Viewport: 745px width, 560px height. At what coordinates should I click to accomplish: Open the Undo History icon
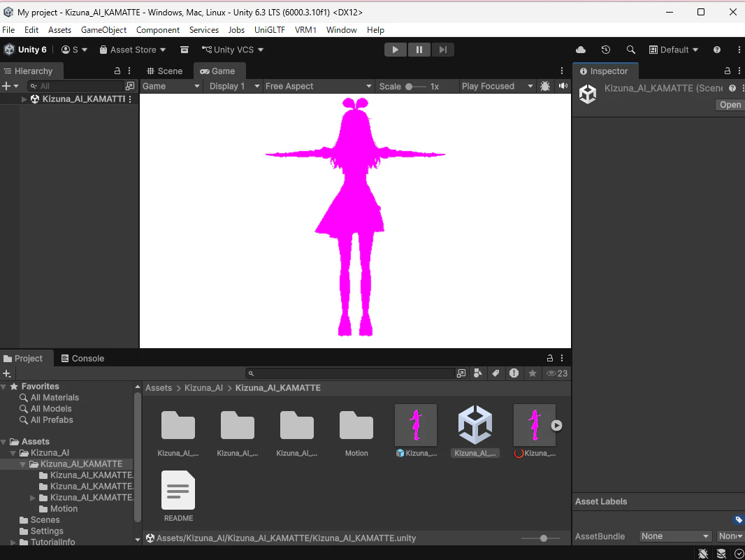605,50
